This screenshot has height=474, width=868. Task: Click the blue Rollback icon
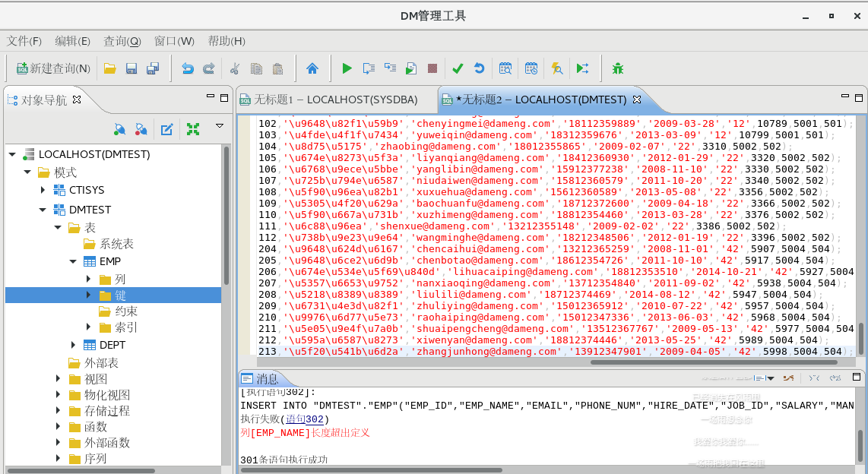coord(480,68)
